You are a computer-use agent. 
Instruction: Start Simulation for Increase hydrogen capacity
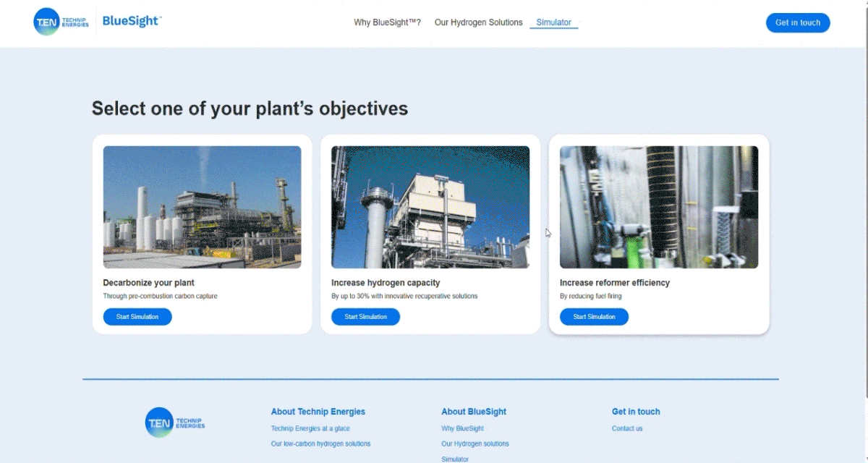[x=365, y=317]
